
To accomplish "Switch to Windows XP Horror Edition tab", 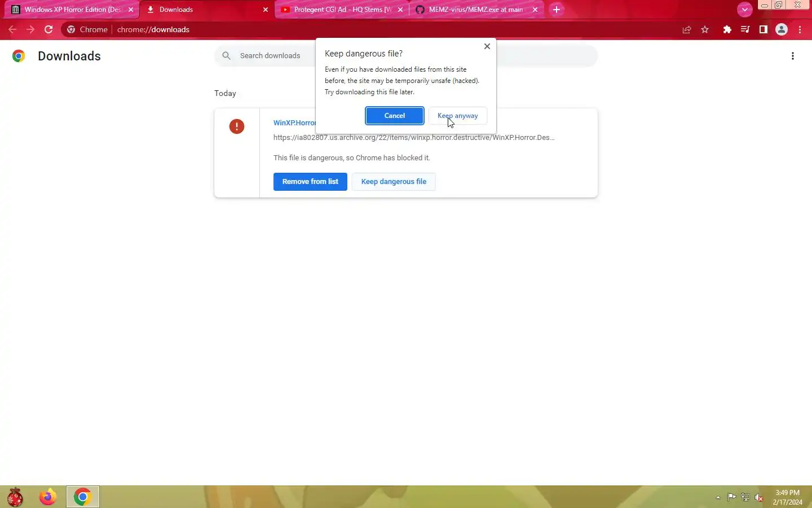I will click(72, 10).
